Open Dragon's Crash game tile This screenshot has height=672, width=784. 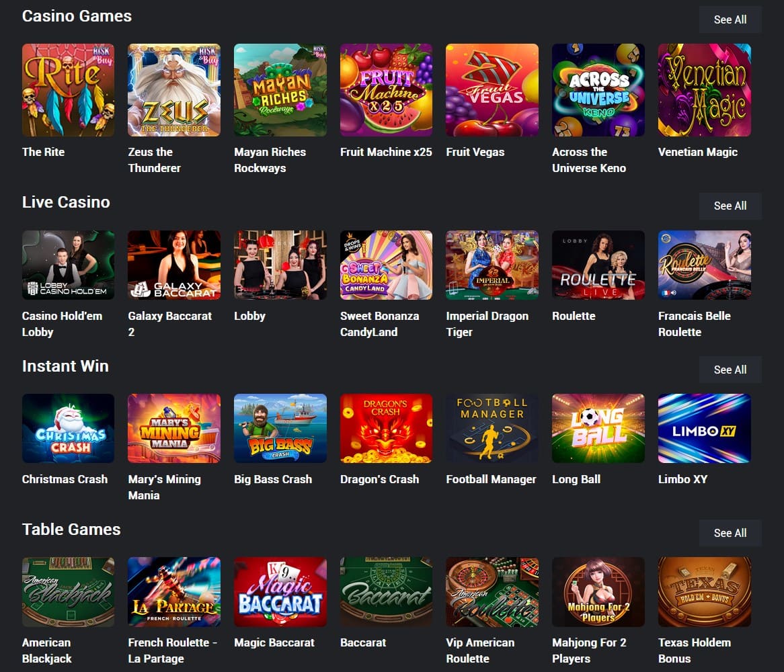click(386, 428)
